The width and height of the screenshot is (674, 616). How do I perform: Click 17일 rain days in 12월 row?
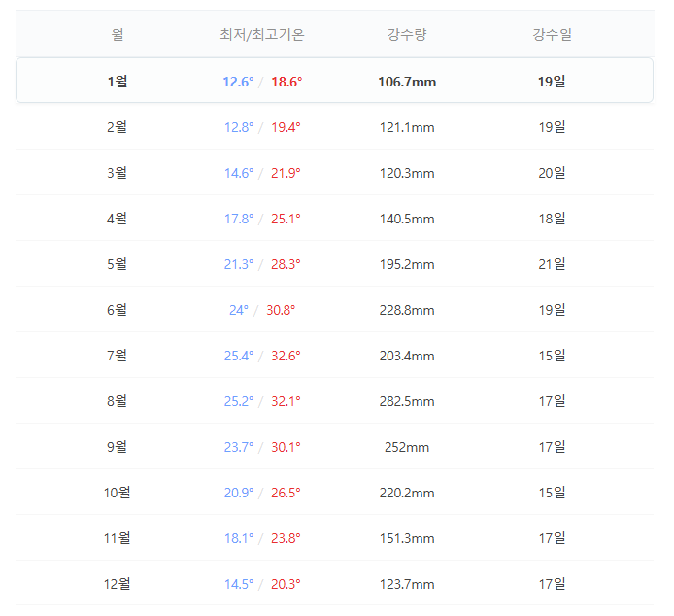click(x=552, y=584)
